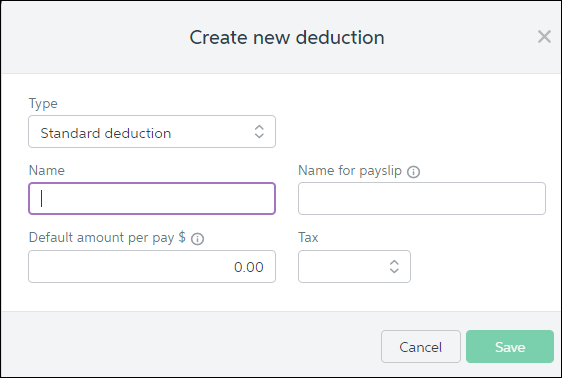This screenshot has width=562, height=378.
Task: Focus the Name for payslip field
Action: click(422, 198)
